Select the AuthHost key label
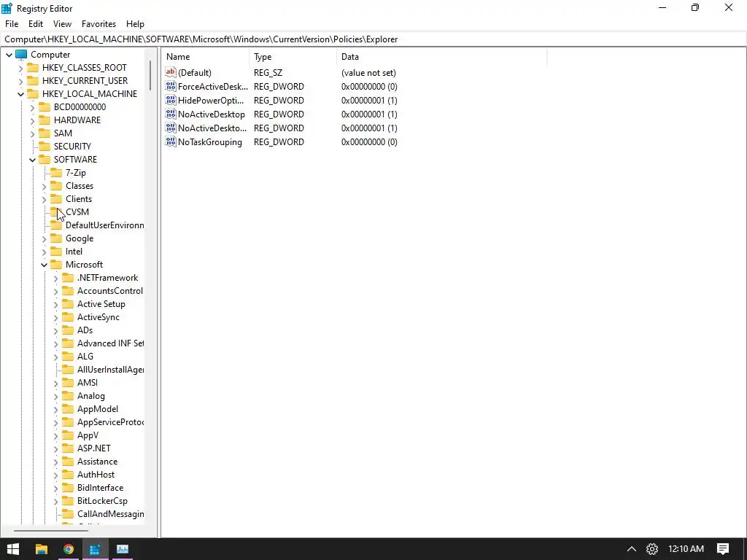Viewport: 747px width, 560px height. point(96,474)
